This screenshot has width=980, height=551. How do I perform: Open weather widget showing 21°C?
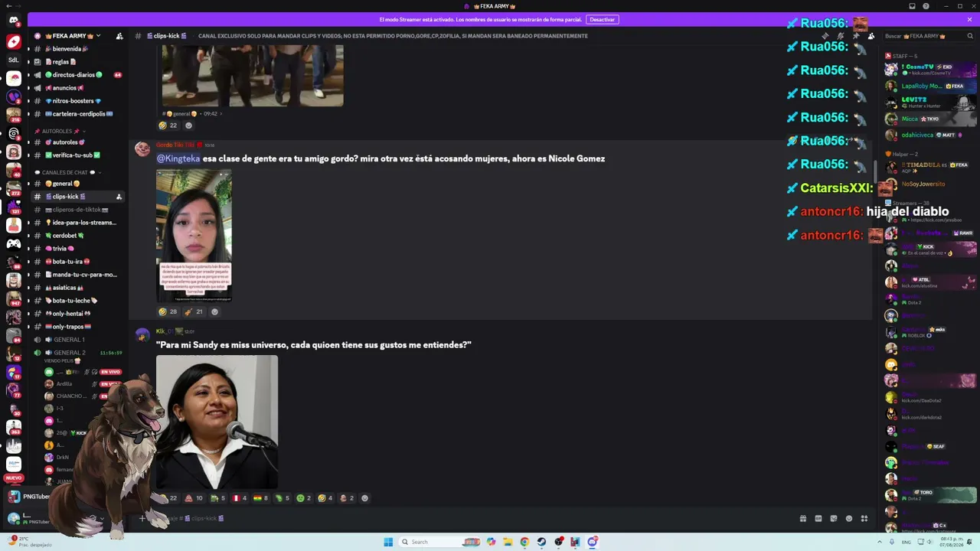(29, 542)
